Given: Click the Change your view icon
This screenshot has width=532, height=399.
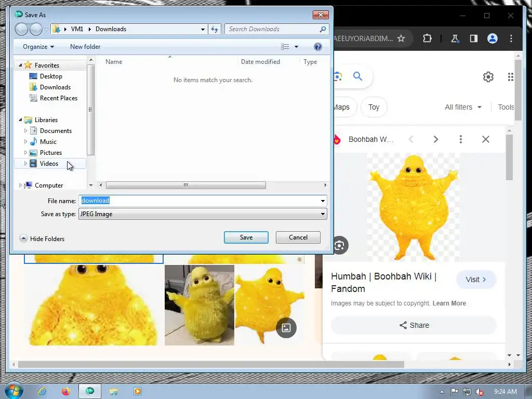Looking at the screenshot, I should tap(285, 47).
